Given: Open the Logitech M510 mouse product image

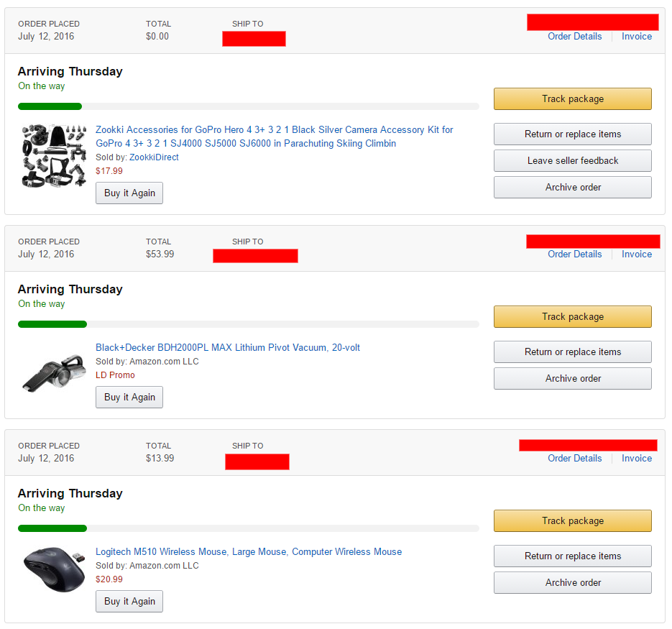Looking at the screenshot, I should pyautogui.click(x=53, y=570).
